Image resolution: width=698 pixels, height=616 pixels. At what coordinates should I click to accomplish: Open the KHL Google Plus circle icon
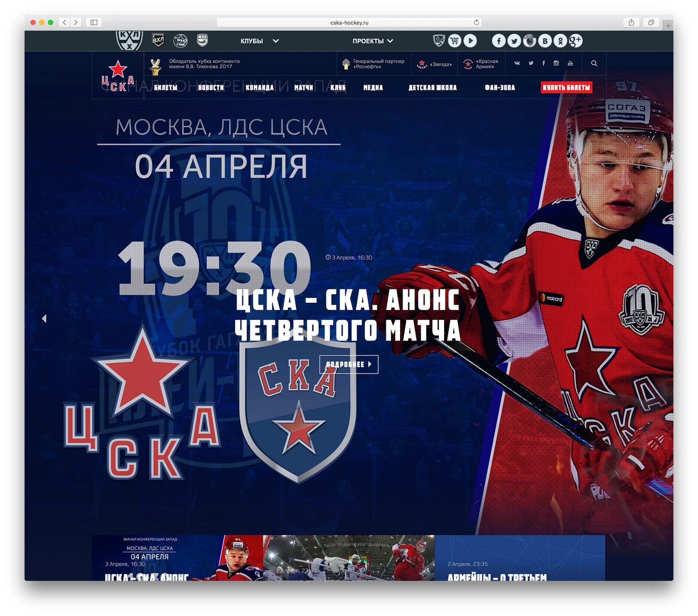tap(576, 41)
